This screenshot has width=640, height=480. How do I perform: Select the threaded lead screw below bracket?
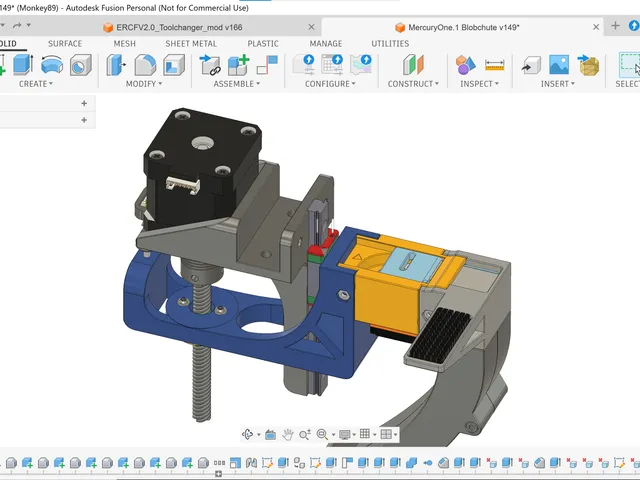[x=201, y=383]
